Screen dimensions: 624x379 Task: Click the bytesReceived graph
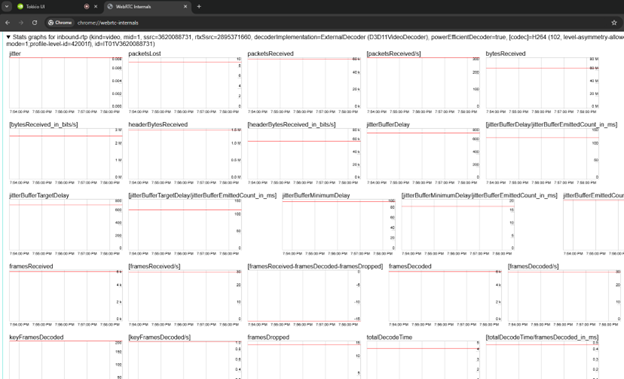542,82
